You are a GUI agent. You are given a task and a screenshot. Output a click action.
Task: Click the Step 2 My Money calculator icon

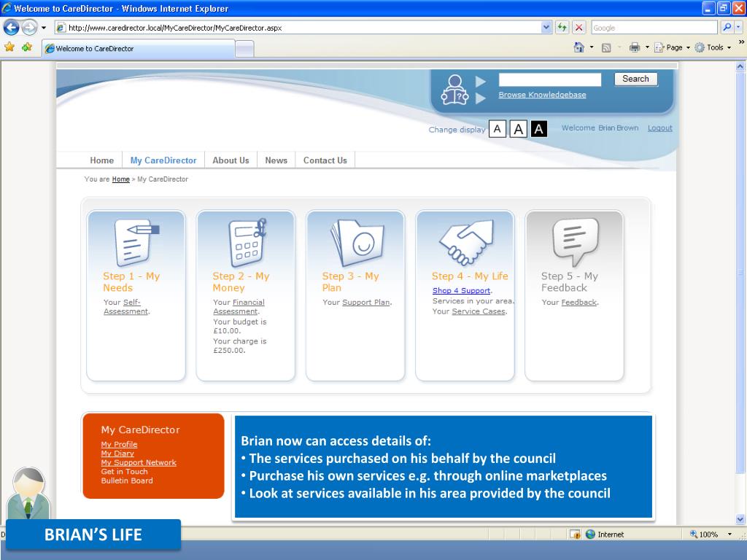click(x=247, y=242)
